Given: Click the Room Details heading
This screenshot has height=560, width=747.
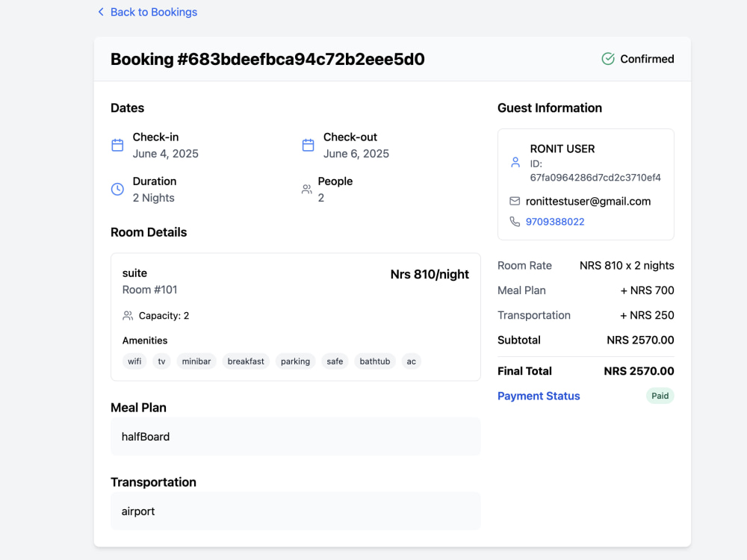Looking at the screenshot, I should click(x=149, y=232).
